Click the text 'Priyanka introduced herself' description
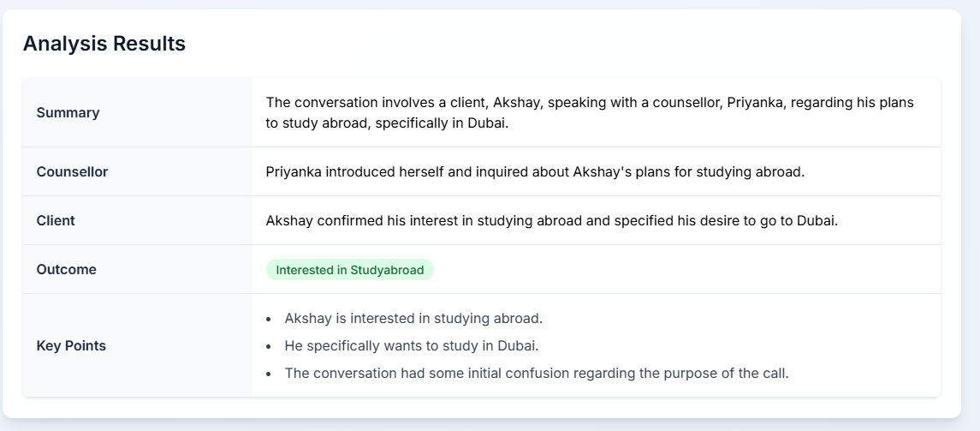980x431 pixels. (x=535, y=171)
